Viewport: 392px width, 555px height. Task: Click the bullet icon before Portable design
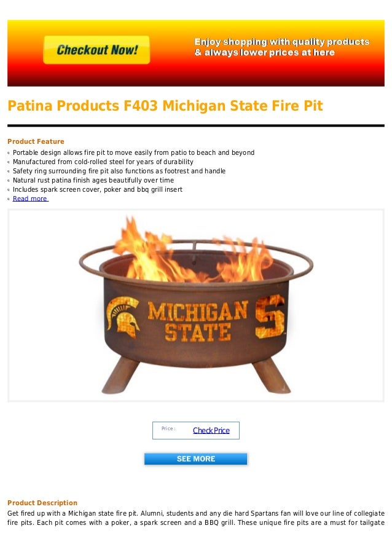(x=9, y=153)
